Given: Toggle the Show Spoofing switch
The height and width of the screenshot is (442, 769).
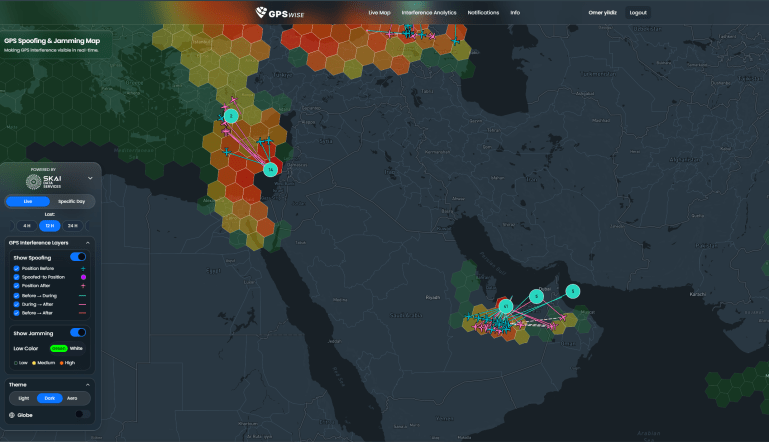Looking at the screenshot, I should point(78,257).
